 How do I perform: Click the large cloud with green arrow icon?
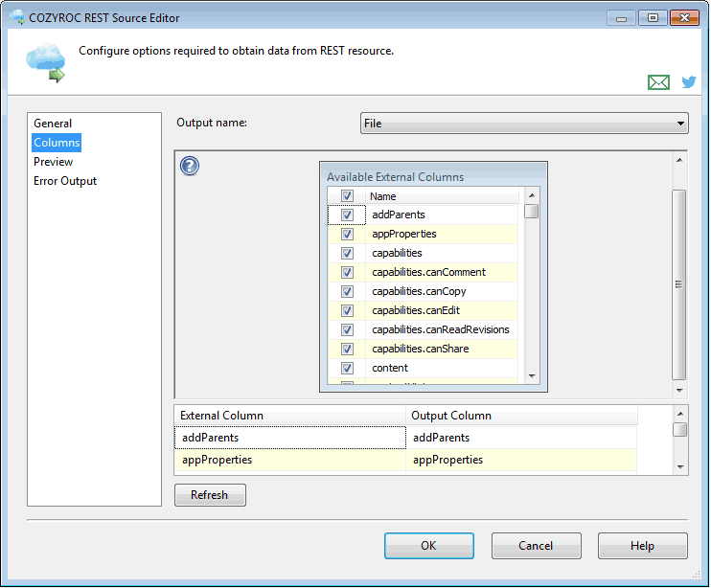click(46, 63)
